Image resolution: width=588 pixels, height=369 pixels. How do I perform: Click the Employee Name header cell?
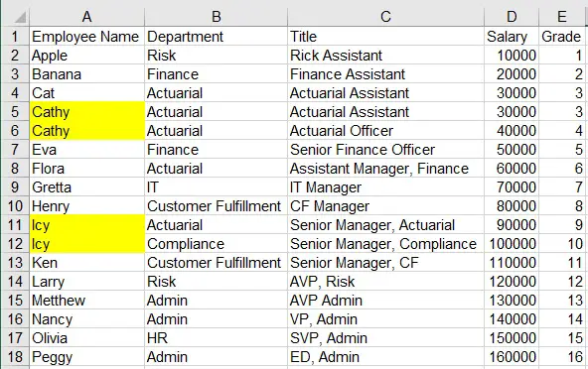87,37
